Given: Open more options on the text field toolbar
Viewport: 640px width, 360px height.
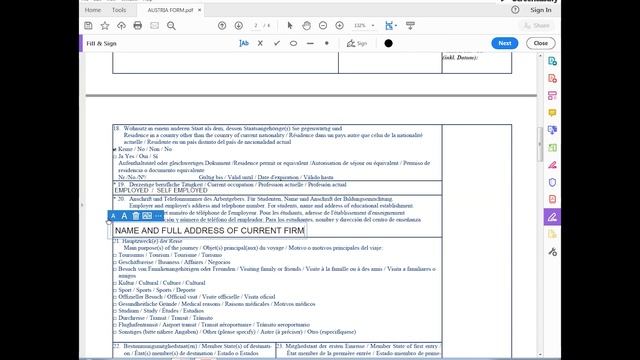Looking at the screenshot, I should pyautogui.click(x=158, y=216).
